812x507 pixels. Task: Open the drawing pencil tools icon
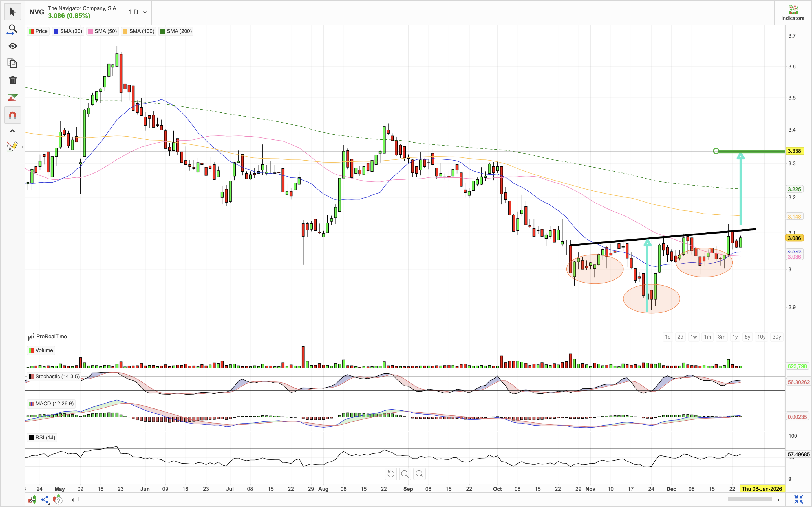pos(12,146)
